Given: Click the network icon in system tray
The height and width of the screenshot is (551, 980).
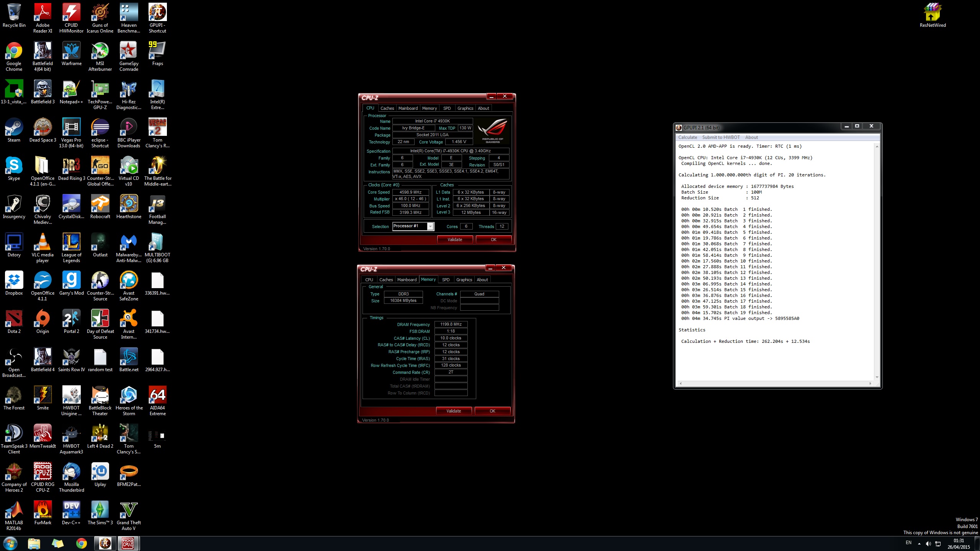Looking at the screenshot, I should pyautogui.click(x=938, y=543).
